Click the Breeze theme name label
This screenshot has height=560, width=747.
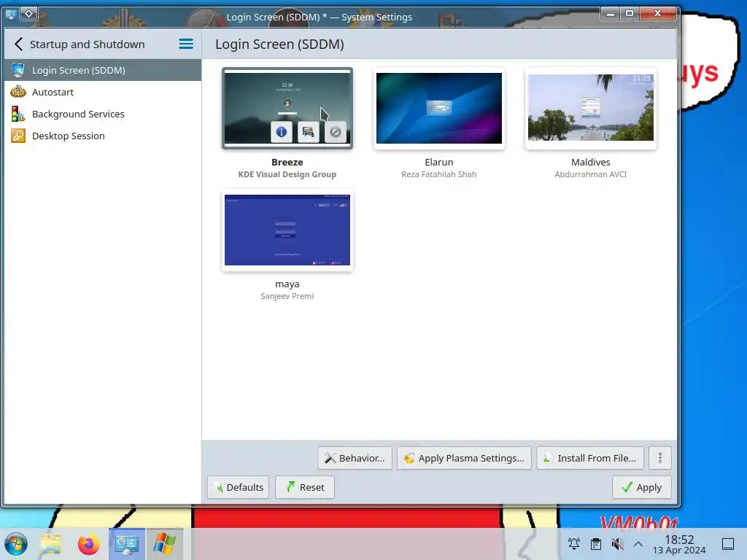pos(287,162)
